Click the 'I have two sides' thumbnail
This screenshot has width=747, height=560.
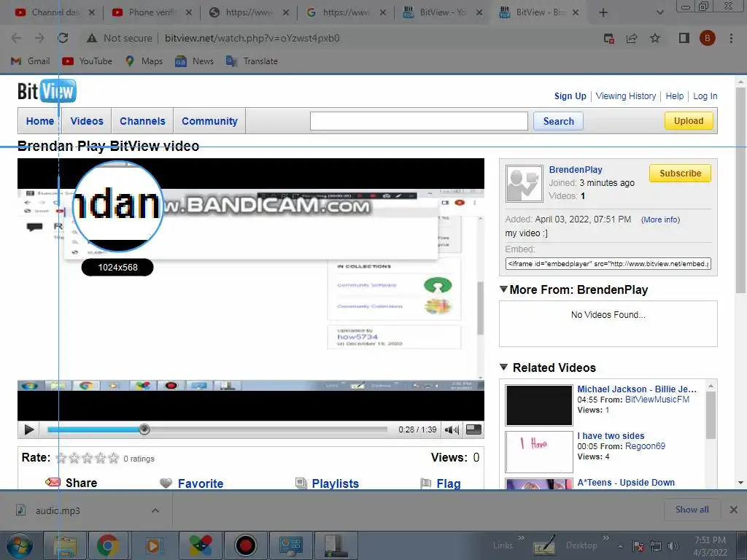[539, 452]
